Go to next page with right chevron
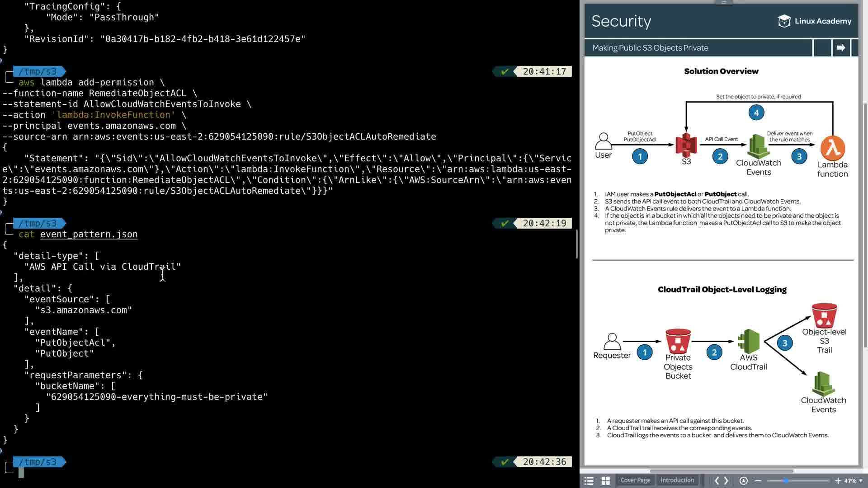 [726, 481]
